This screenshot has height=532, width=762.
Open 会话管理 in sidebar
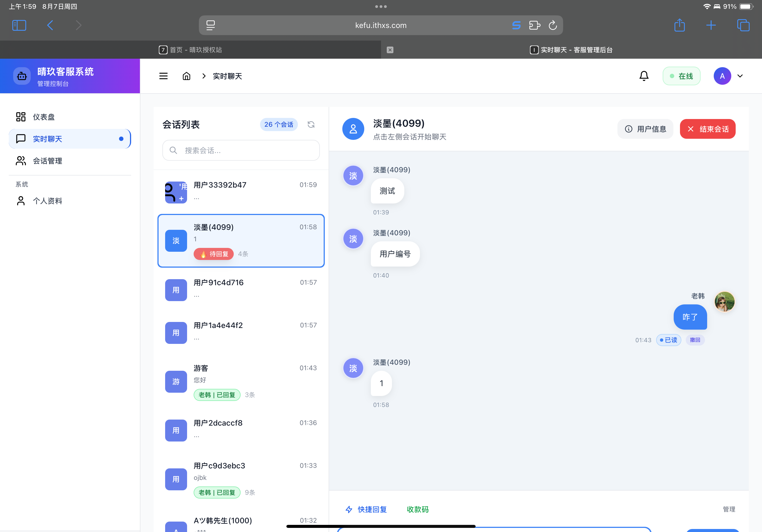[x=47, y=161]
